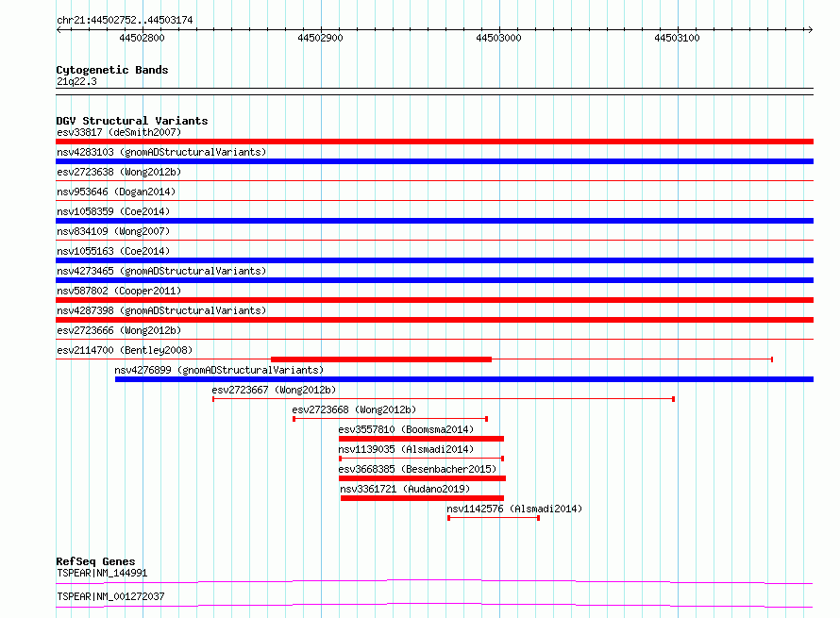Screen dimensions: 840x618
Task: Open variant esv33817 (deSmith2007) label
Action: (119, 132)
